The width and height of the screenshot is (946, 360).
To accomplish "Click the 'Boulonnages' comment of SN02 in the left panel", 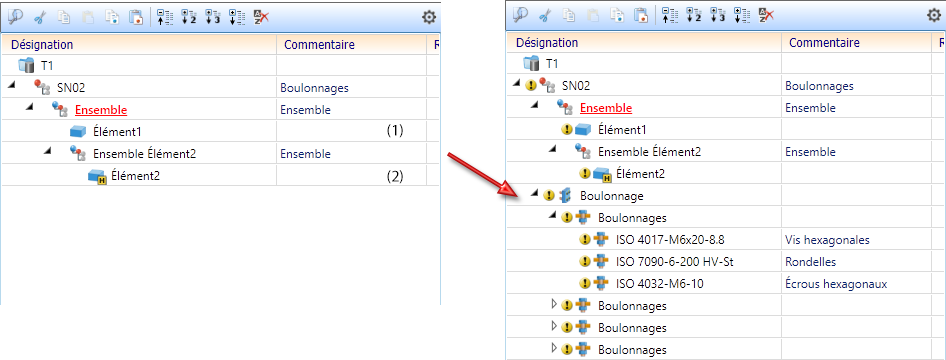I will (x=314, y=88).
